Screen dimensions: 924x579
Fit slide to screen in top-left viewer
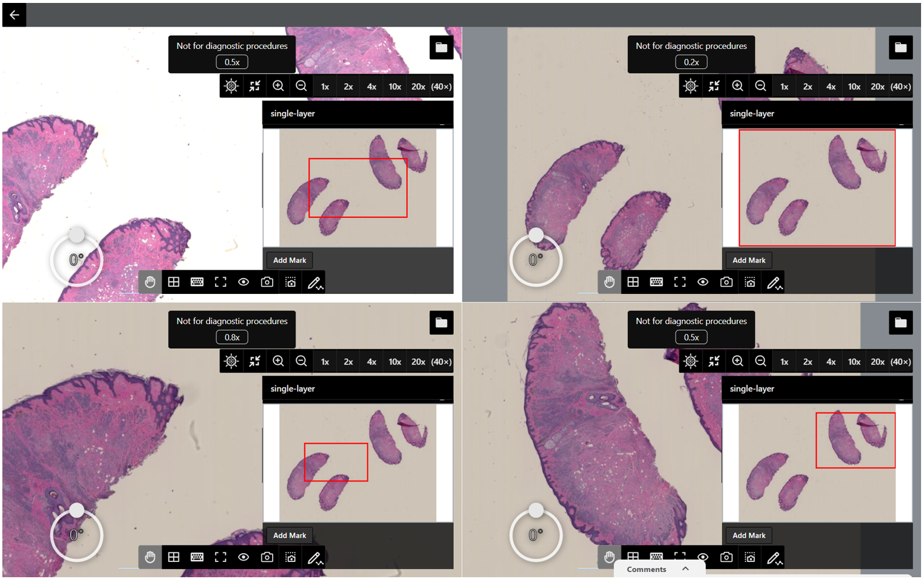coord(255,86)
